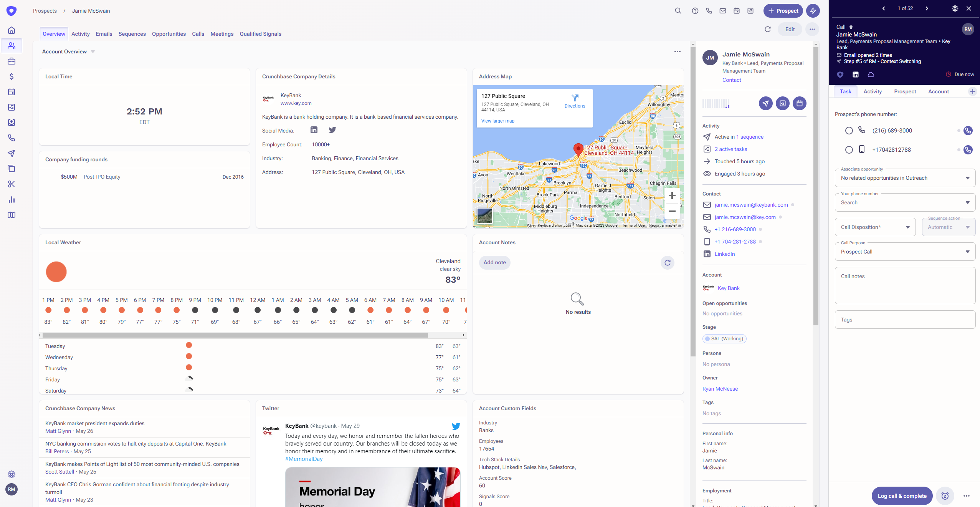The image size is (980, 507).
Task: Open call panel settings gear
Action: click(x=955, y=8)
